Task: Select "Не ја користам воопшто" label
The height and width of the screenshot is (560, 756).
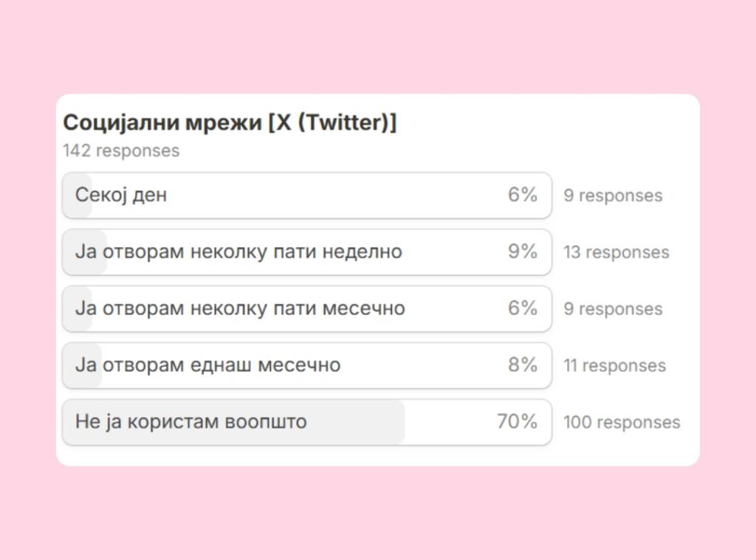Action: 191,422
